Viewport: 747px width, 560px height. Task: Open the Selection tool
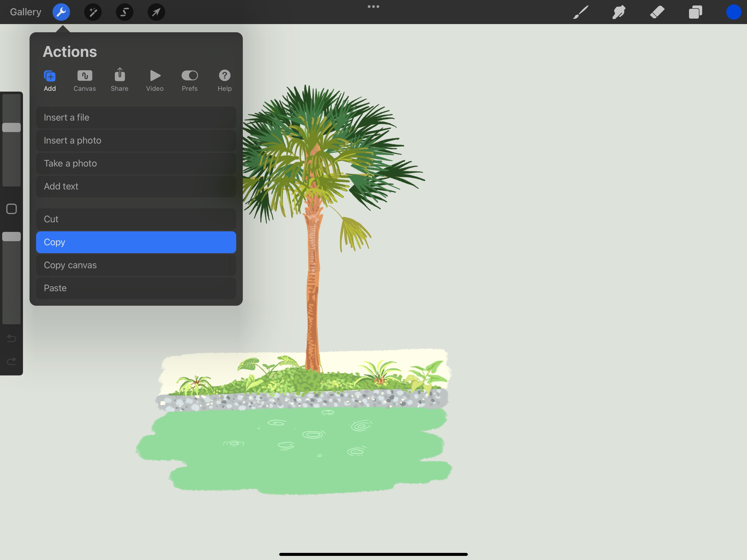point(124,12)
